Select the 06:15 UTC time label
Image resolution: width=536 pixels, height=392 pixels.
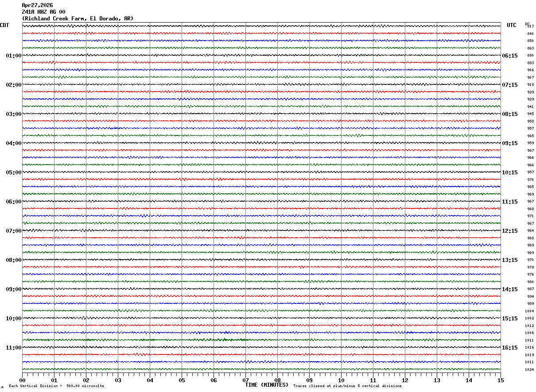pyautogui.click(x=509, y=56)
